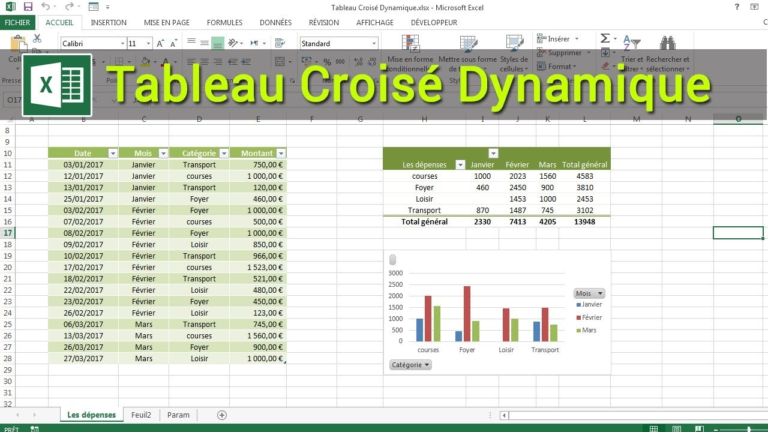This screenshot has height=432, width=768.
Task: Click Format cells button in ribbon
Action: [x=557, y=66]
